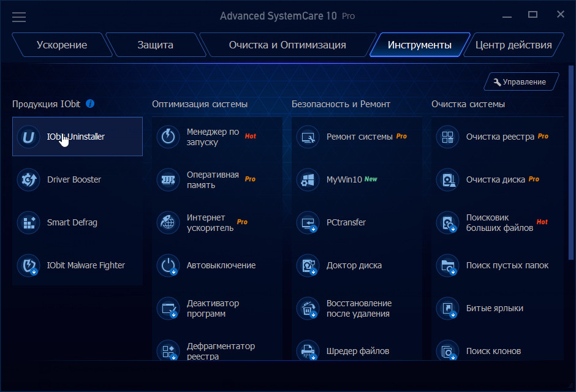Image resolution: width=576 pixels, height=392 pixels.
Task: Click the Доктор диска icon
Action: [308, 265]
